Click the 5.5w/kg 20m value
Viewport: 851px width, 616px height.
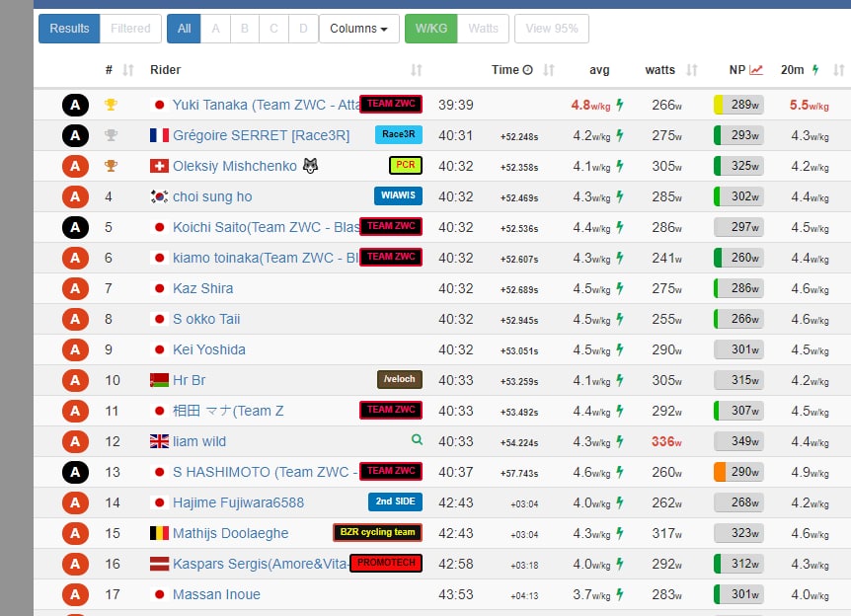coord(809,106)
